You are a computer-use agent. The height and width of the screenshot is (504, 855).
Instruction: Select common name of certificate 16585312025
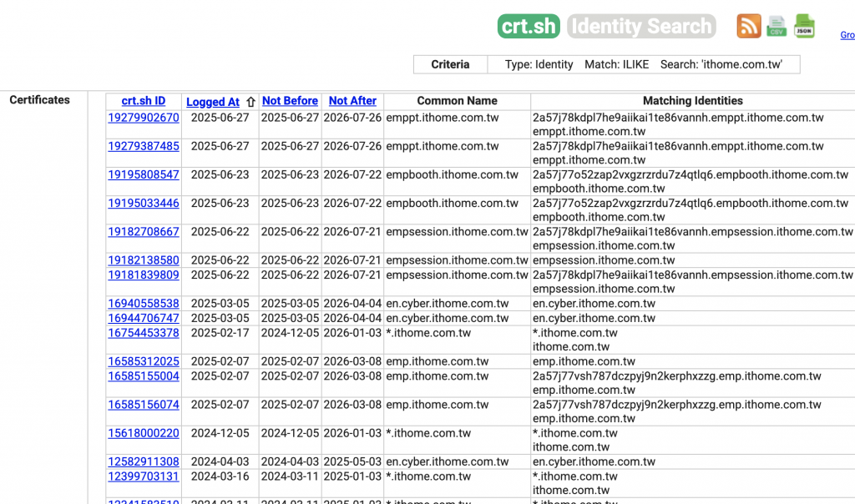[438, 361]
